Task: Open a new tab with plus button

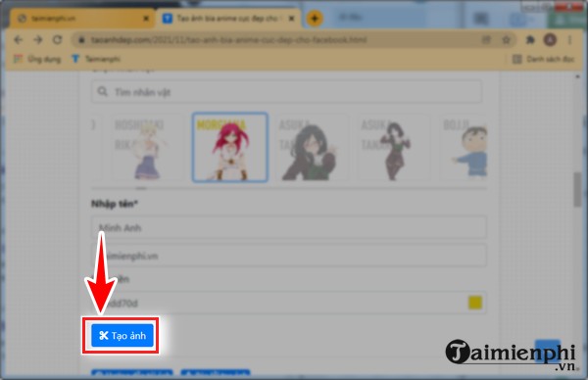Action: pos(315,18)
